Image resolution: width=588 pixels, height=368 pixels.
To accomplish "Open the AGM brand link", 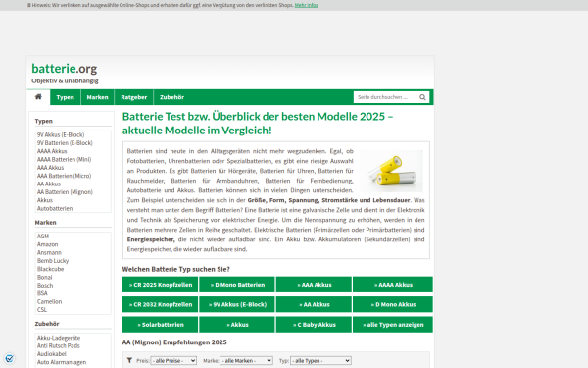I will [x=43, y=237].
